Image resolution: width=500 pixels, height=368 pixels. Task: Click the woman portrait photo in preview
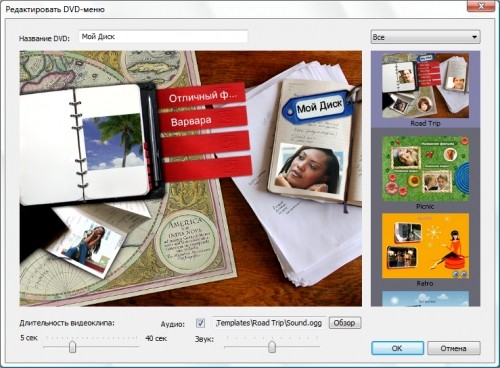tap(308, 169)
